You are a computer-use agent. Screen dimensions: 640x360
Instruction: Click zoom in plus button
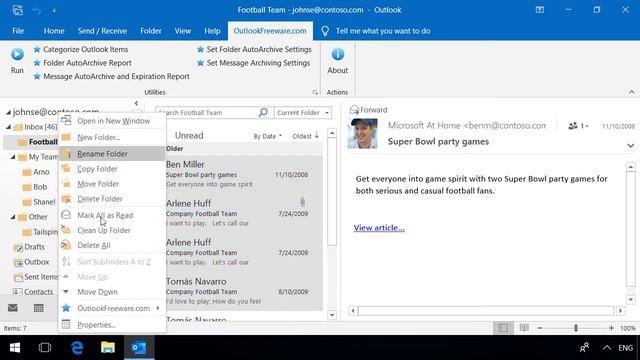coord(611,328)
